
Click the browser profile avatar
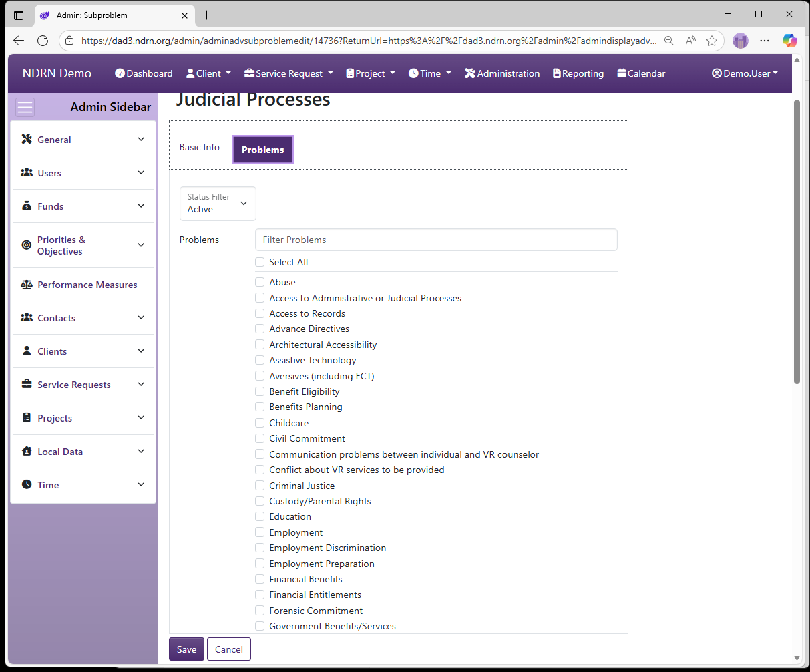click(x=741, y=41)
